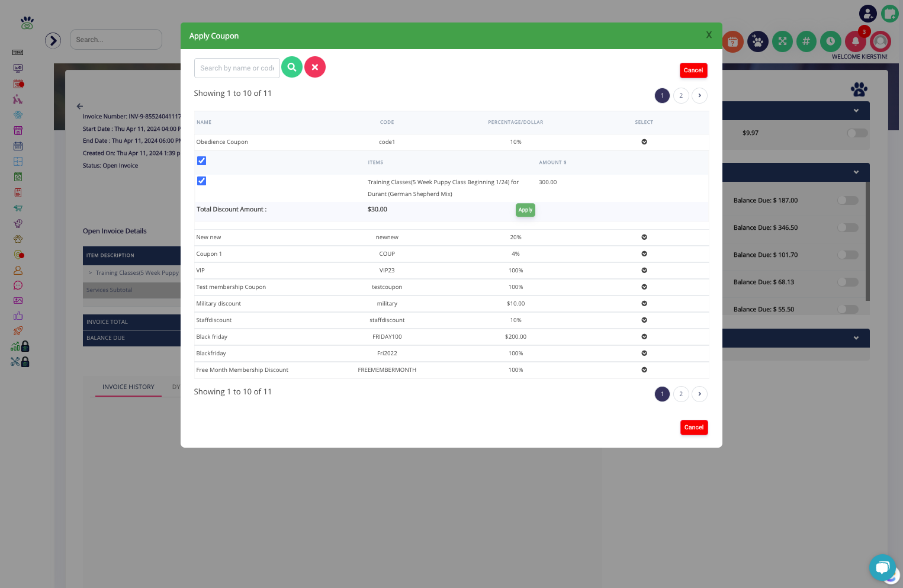Toggle switch for Balance Due $346.50

point(847,228)
